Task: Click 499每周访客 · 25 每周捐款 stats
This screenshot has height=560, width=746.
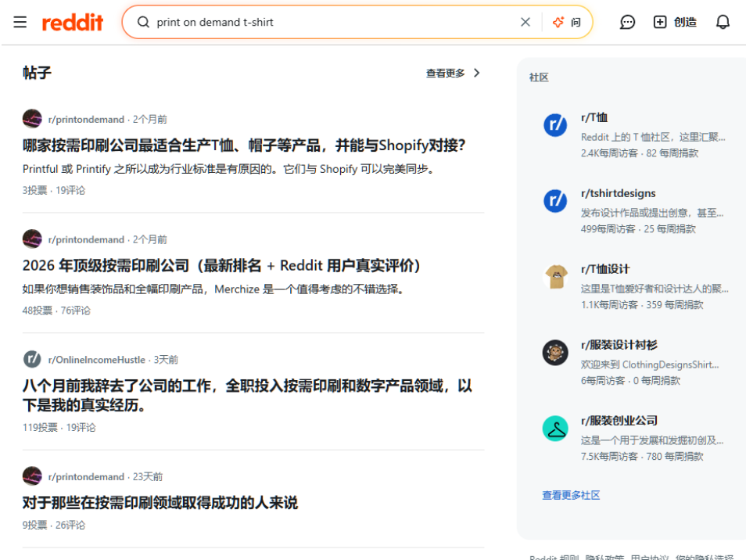Action: pyautogui.click(x=638, y=229)
